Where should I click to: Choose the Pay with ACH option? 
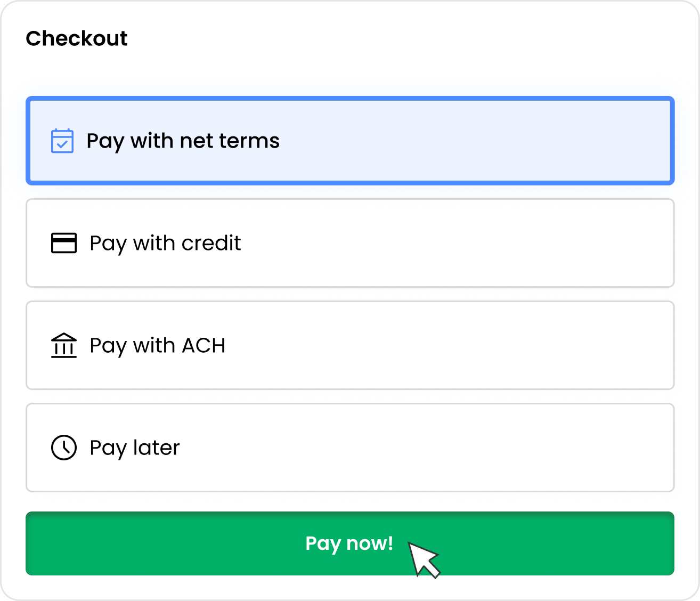(x=350, y=345)
